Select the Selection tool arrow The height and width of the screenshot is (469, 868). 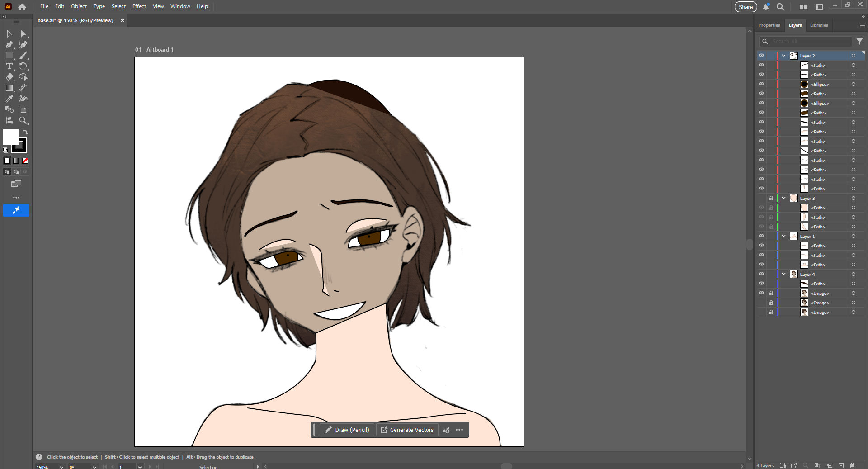click(9, 34)
